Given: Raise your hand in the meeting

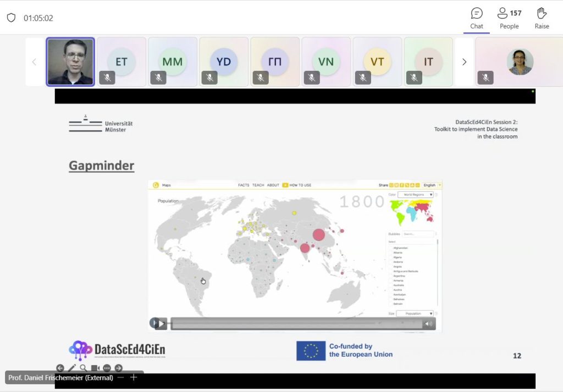Looking at the screenshot, I should pos(542,18).
